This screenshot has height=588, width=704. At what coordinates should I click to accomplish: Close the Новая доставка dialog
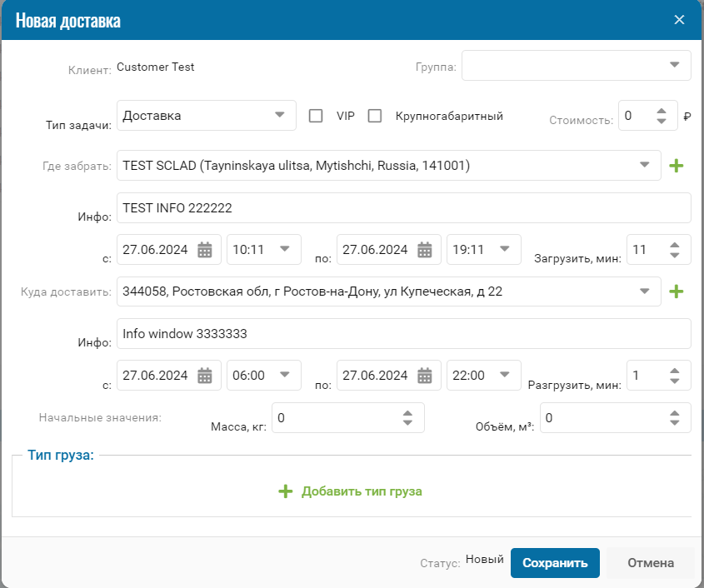tap(679, 20)
